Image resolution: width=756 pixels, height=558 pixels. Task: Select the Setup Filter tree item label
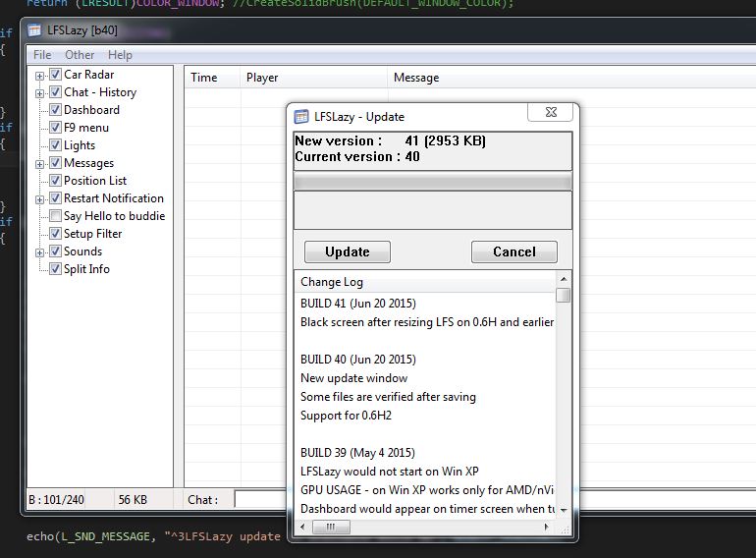pyautogui.click(x=92, y=234)
